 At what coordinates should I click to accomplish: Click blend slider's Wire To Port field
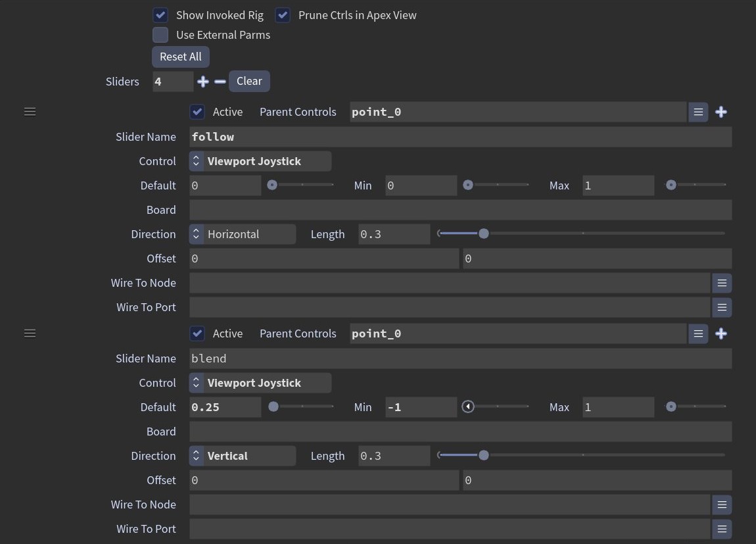pyautogui.click(x=450, y=529)
